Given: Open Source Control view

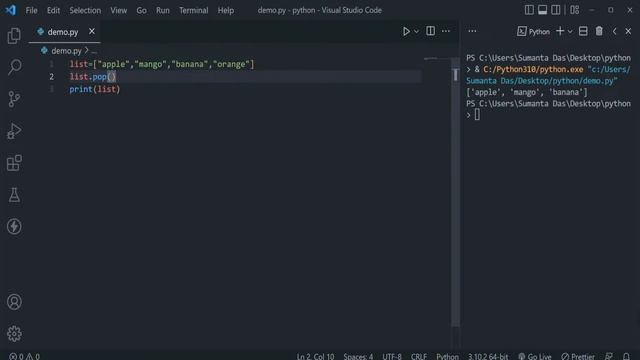Looking at the screenshot, I should pyautogui.click(x=14, y=99).
